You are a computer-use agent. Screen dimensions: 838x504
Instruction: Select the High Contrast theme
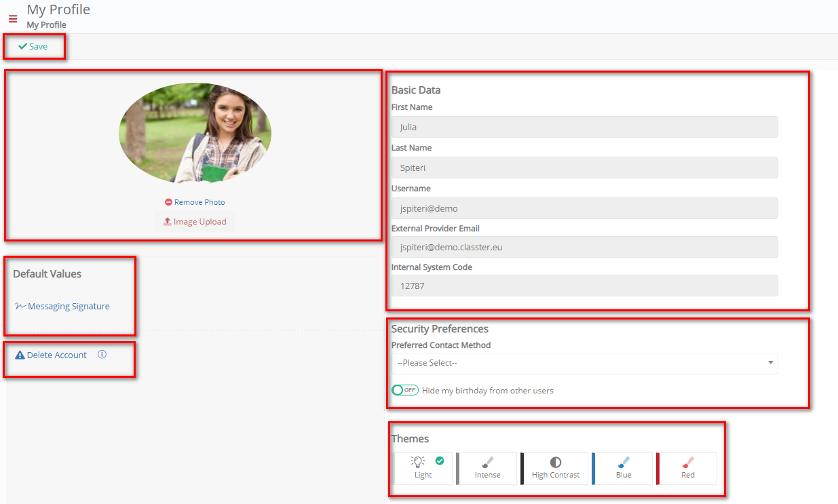coord(554,469)
